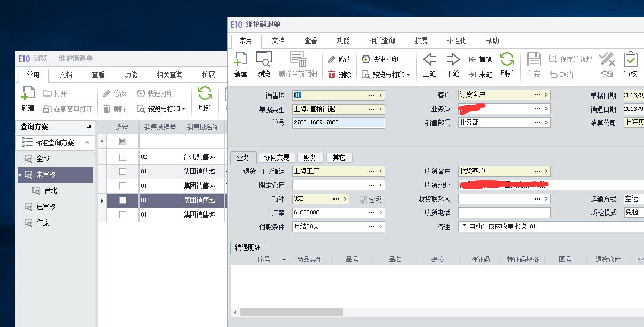Click the 汇率 input field

tap(338, 212)
